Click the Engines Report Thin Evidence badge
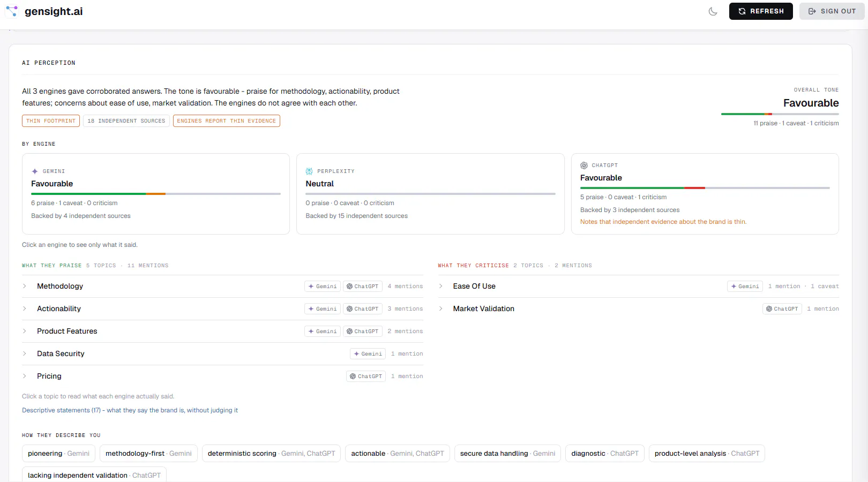Image resolution: width=868 pixels, height=482 pixels. [227, 121]
